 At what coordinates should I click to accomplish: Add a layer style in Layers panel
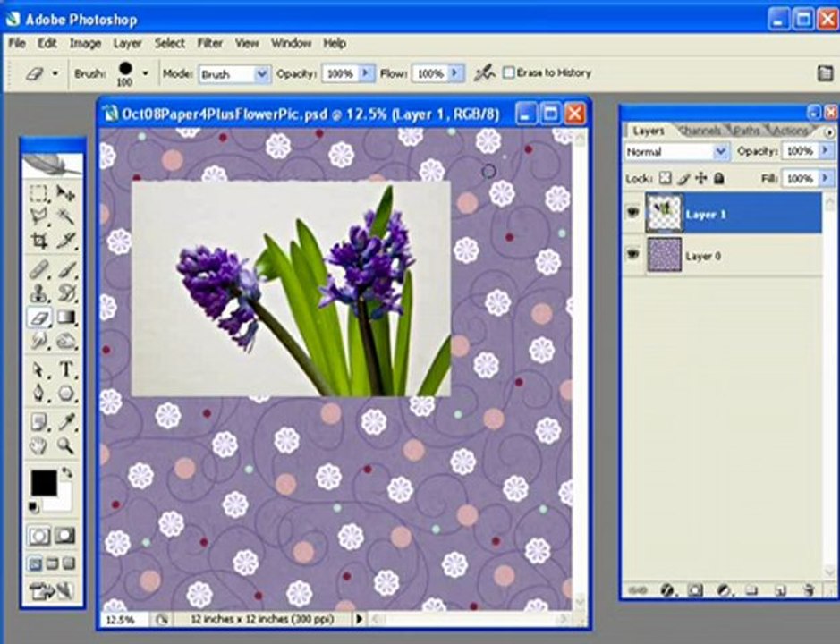pyautogui.click(x=667, y=590)
